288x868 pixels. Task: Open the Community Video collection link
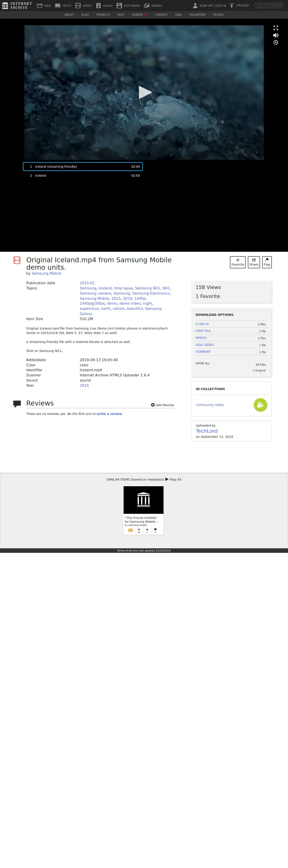[x=210, y=405]
